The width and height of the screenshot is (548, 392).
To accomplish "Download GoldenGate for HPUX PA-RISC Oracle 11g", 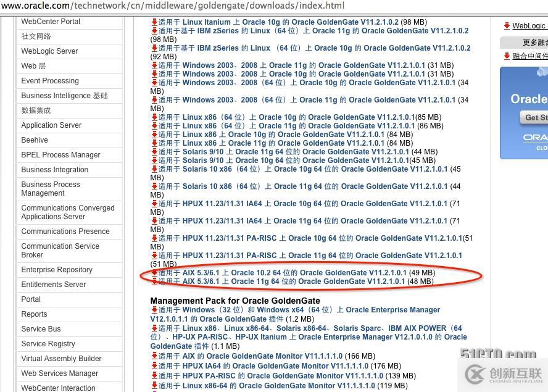I will (x=310, y=256).
